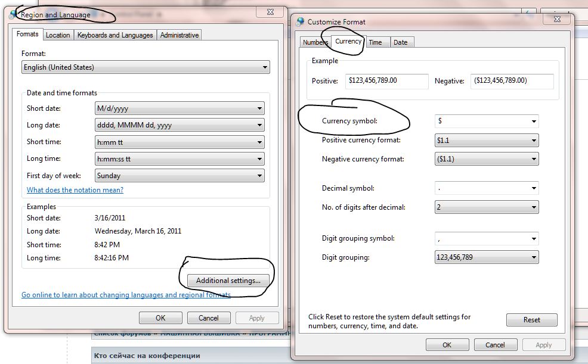Expand the Short date format dropdown
This screenshot has width=588, height=364.
point(180,108)
